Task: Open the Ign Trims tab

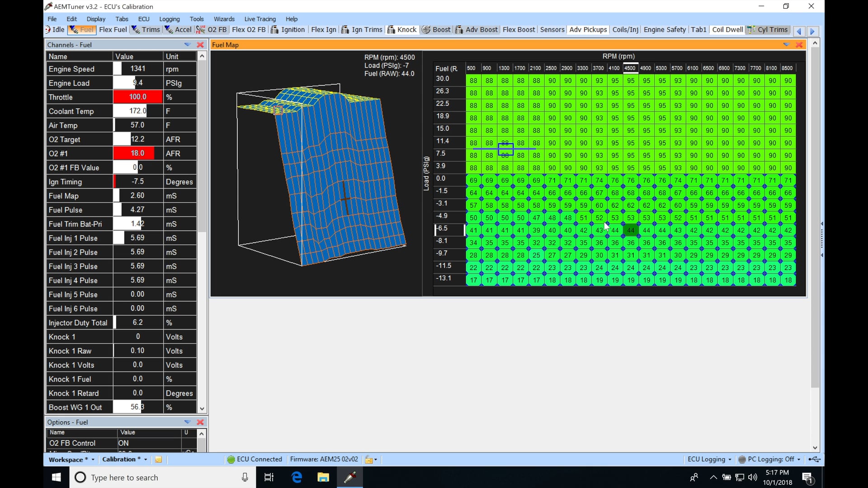Action: click(x=362, y=30)
